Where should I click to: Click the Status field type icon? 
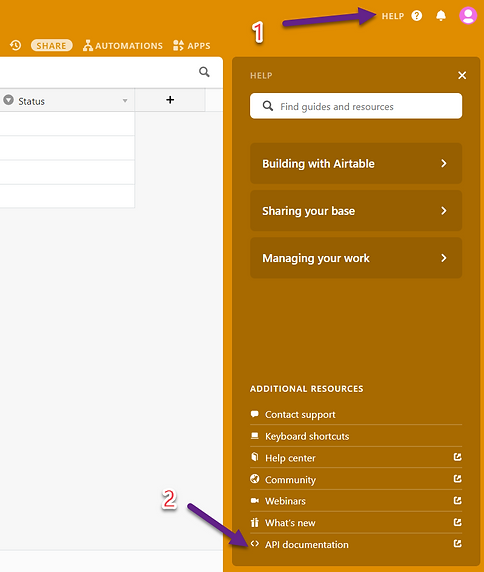pyautogui.click(x=8, y=100)
